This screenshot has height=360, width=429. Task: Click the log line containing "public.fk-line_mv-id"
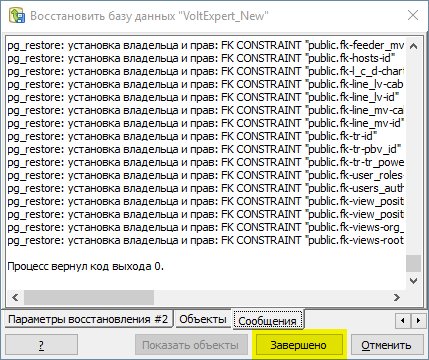[x=205, y=123]
